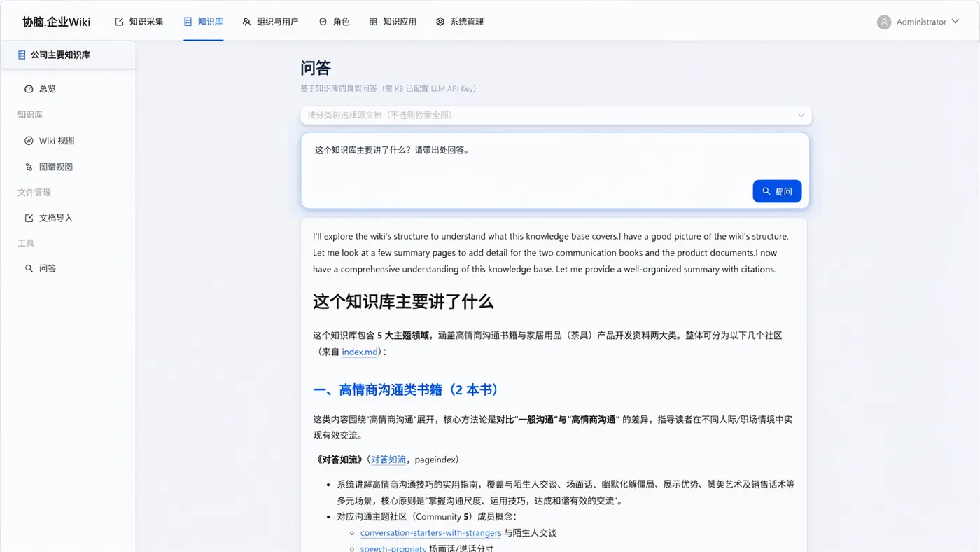Click the 图谱视图 graph icon
980x552 pixels.
(x=29, y=167)
